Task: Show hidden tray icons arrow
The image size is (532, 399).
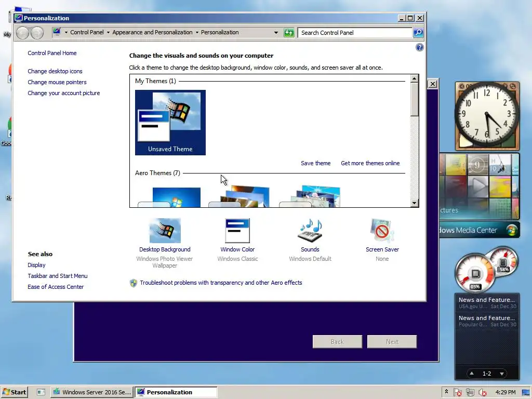Action: pos(446,392)
